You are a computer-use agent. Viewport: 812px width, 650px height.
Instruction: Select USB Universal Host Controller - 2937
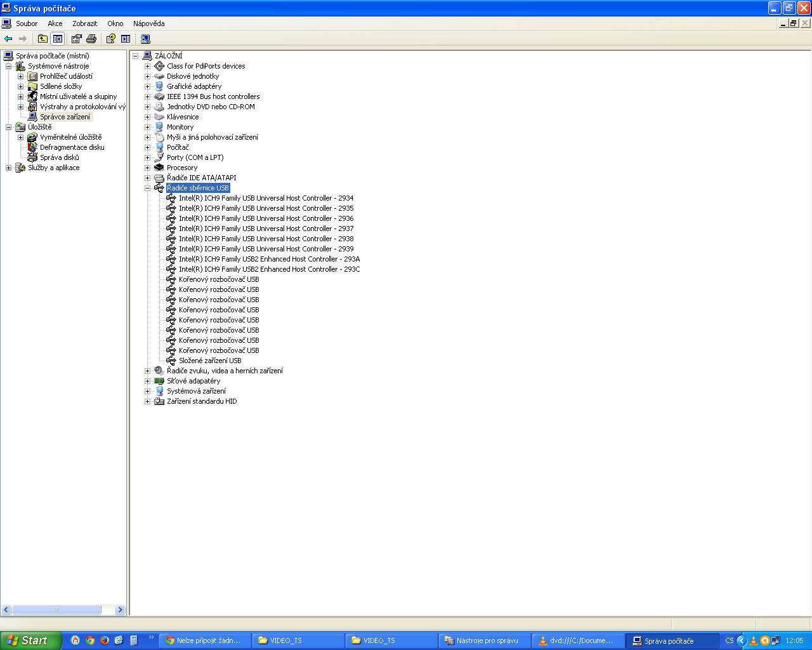coord(266,229)
